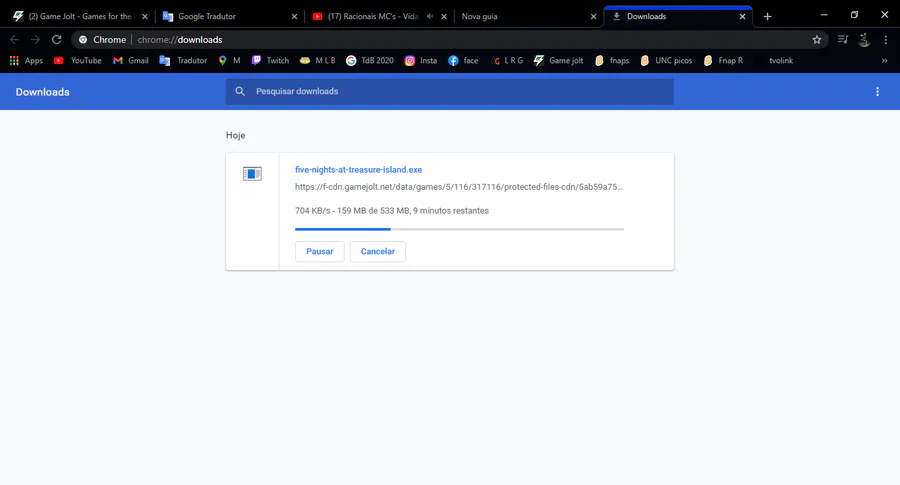Click the browser back arrow

coord(14,40)
